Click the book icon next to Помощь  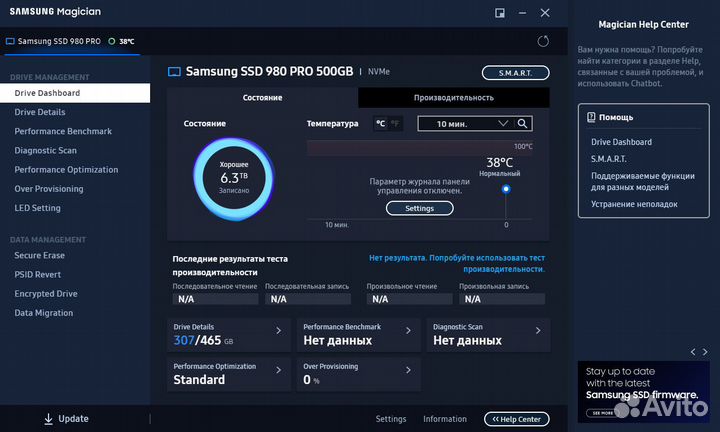[x=591, y=117]
